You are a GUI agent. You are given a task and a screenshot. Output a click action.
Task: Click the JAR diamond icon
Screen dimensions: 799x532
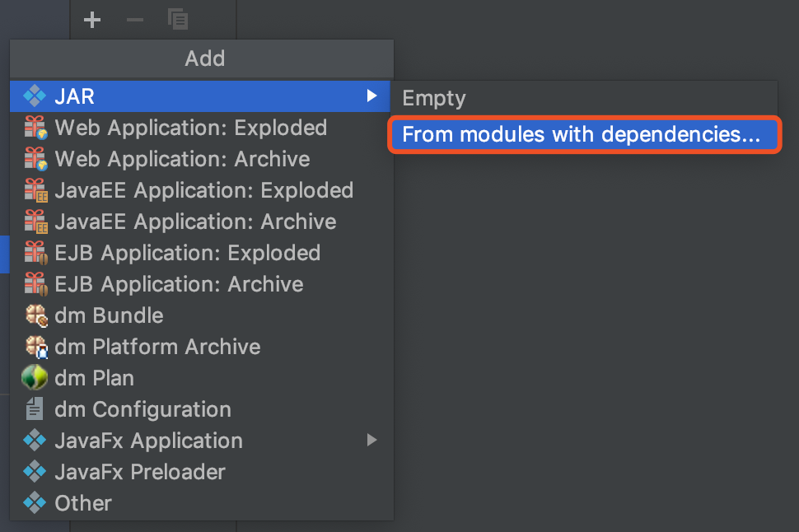pyautogui.click(x=35, y=96)
